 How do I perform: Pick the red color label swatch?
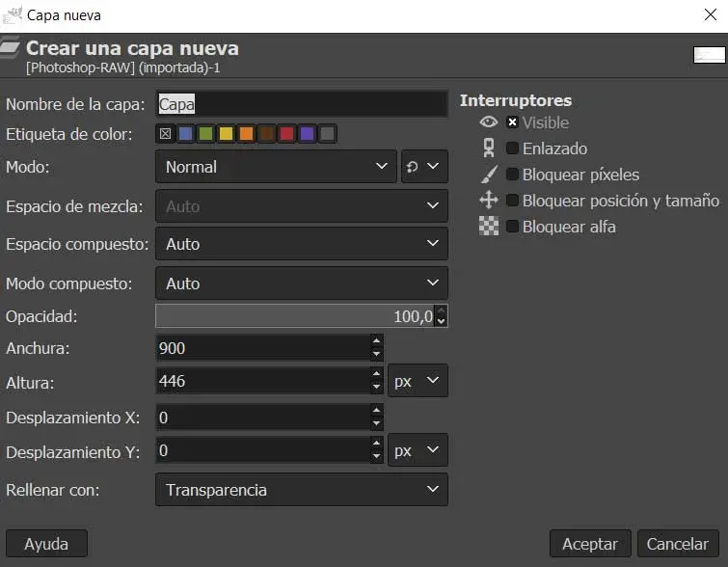286,134
